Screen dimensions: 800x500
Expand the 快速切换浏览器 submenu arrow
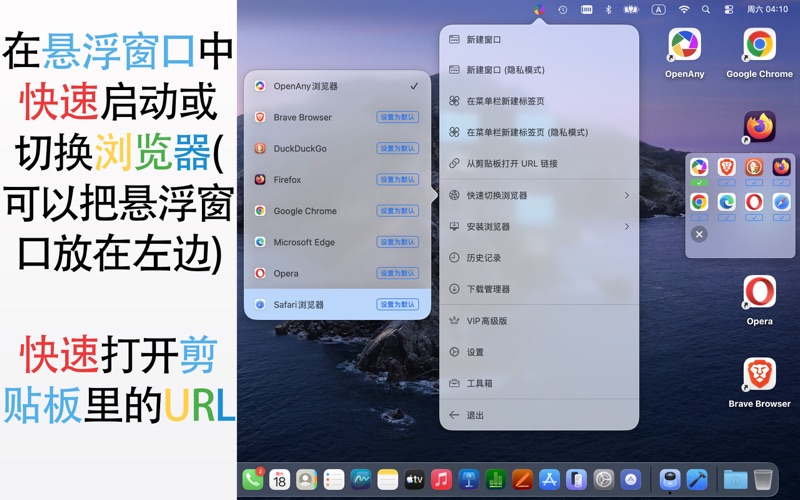click(x=627, y=195)
